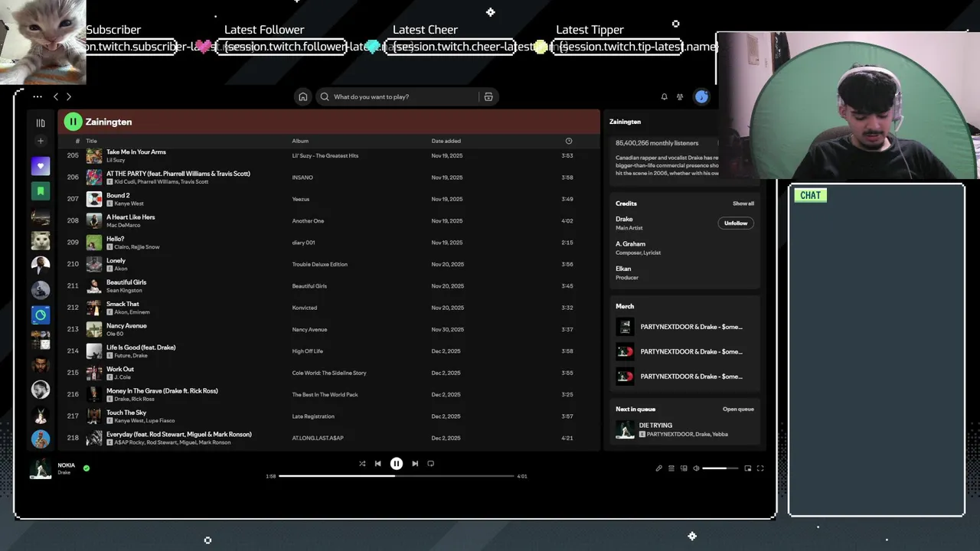Open the notifications bell

[x=664, y=96]
